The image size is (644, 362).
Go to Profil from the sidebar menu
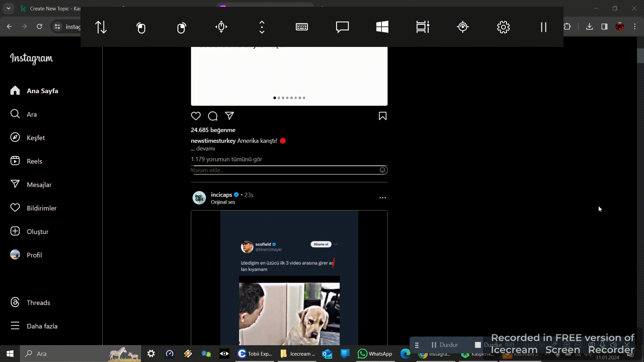pos(34,255)
